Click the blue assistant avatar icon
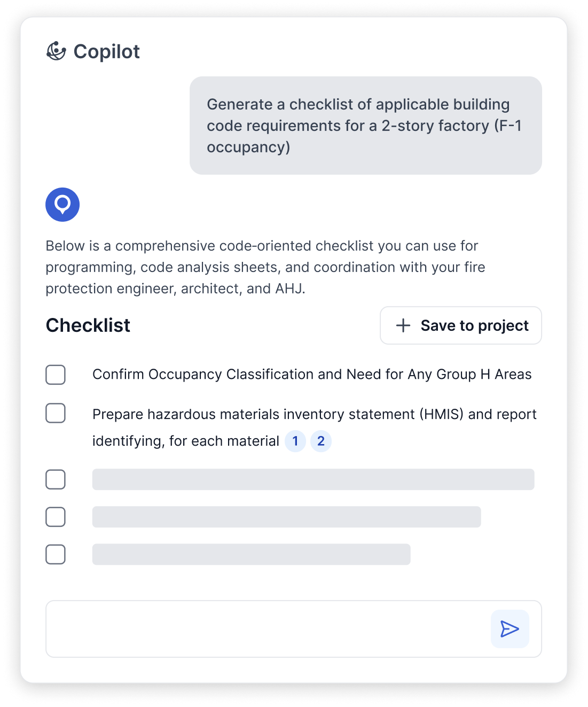588x707 pixels. point(62,205)
